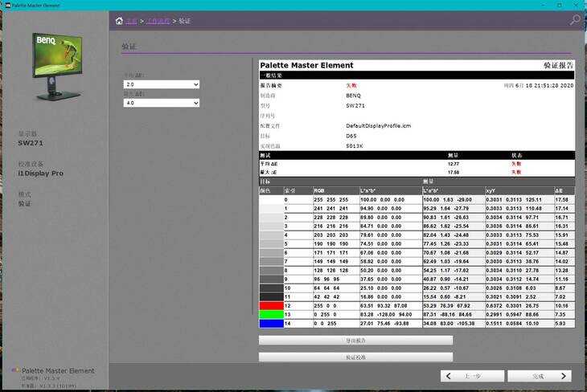Viewport: 587px width, 392px height.
Task: Click the finish button with right arrow
Action: 540,376
